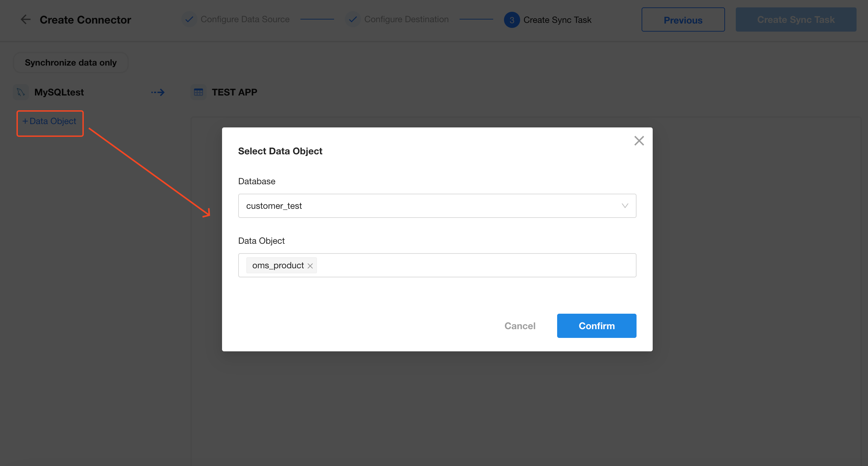The image size is (868, 466).
Task: Click the Create Sync Task button
Action: (x=796, y=20)
